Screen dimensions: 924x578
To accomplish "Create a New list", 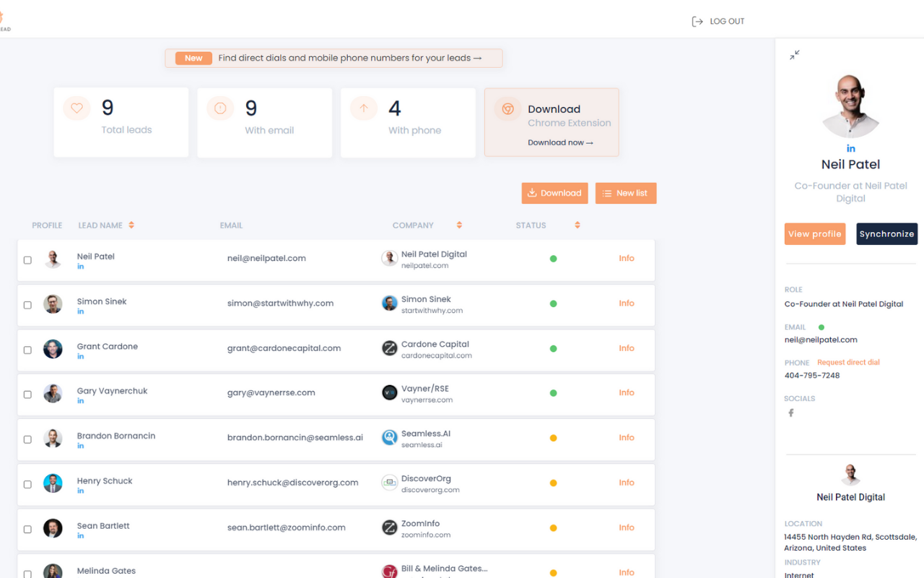I will (x=626, y=193).
